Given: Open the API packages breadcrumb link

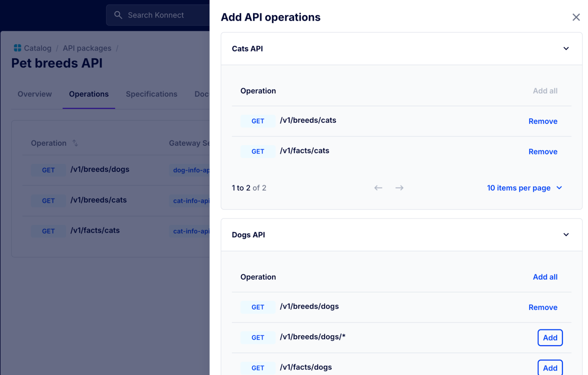Looking at the screenshot, I should pyautogui.click(x=87, y=48).
